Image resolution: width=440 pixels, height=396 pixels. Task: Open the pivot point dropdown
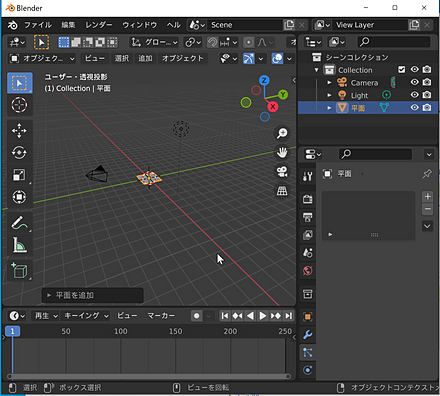coord(193,42)
